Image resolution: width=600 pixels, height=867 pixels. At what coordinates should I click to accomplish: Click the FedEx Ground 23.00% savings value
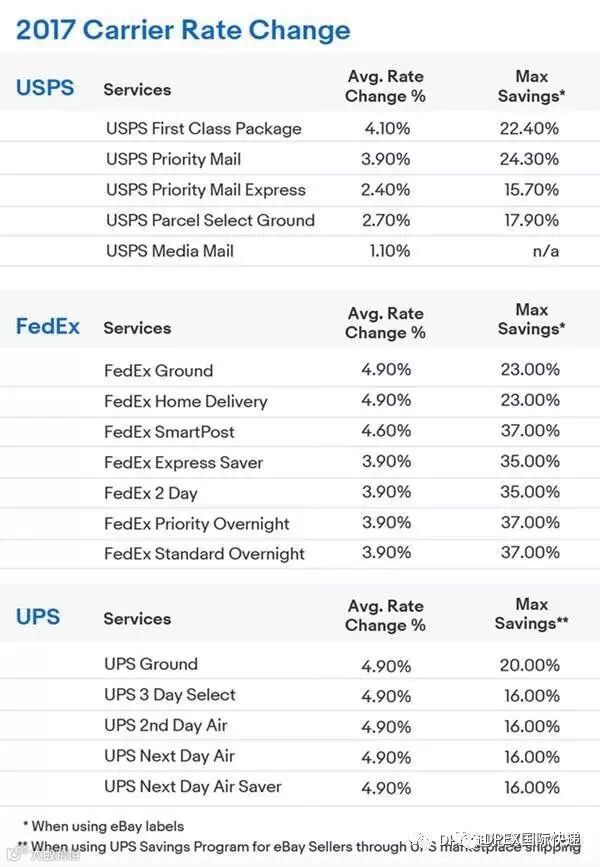point(530,369)
